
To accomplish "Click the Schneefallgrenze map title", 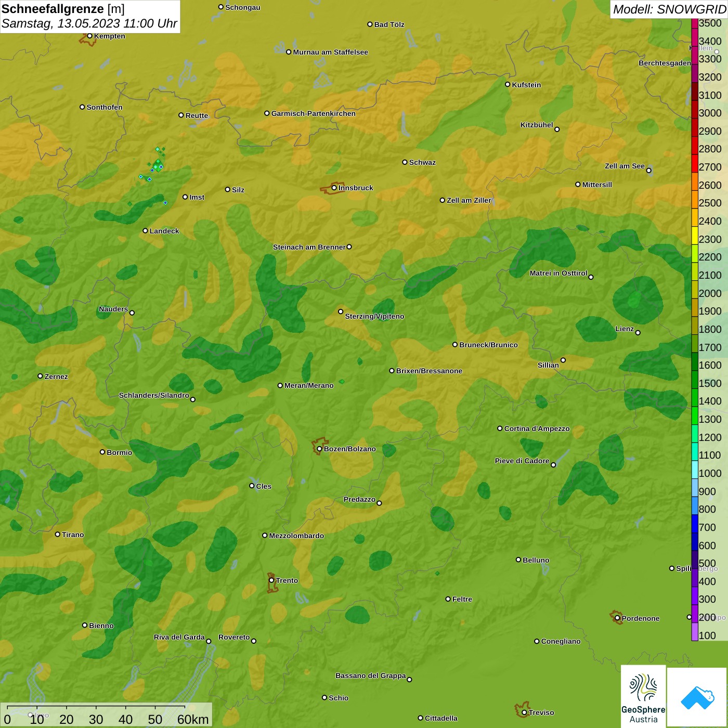I will pyautogui.click(x=63, y=9).
